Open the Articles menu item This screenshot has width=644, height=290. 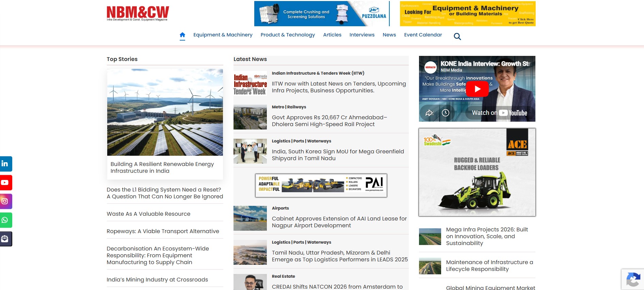point(332,35)
